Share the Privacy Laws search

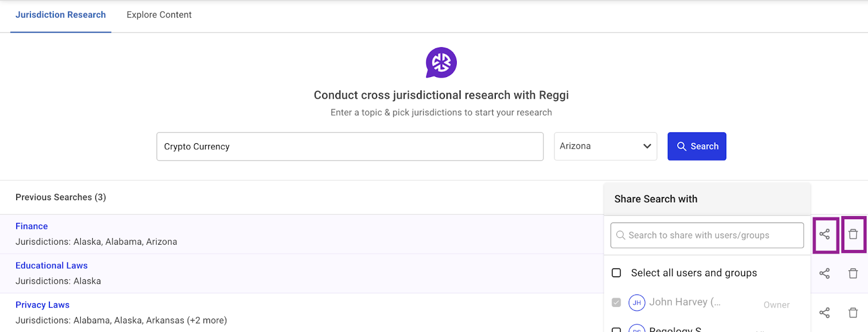(825, 312)
